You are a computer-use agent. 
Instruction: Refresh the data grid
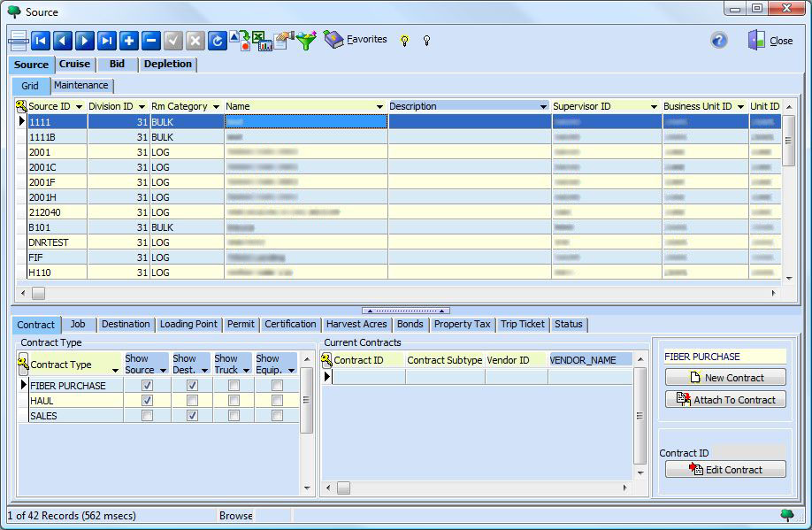click(x=218, y=41)
